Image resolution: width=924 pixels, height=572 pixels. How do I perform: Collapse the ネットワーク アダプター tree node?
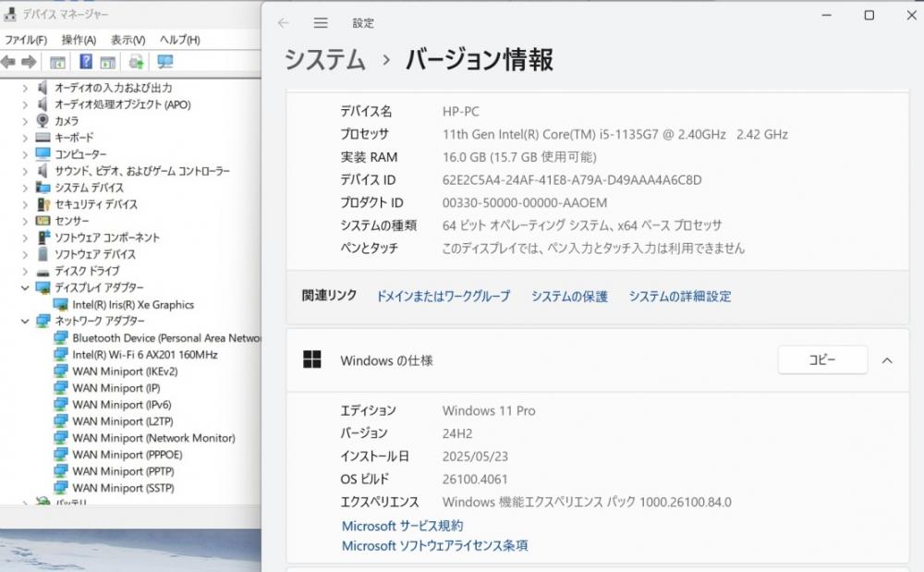tap(25, 321)
